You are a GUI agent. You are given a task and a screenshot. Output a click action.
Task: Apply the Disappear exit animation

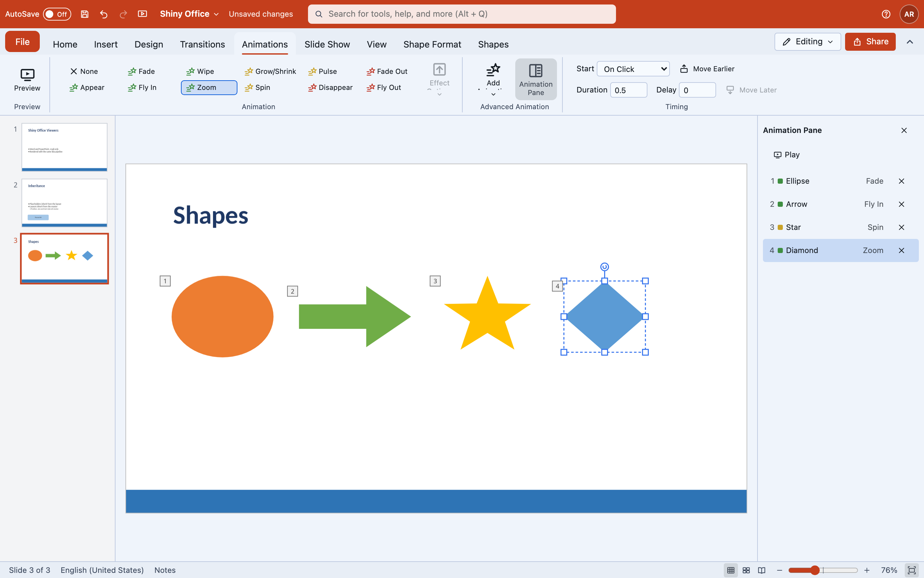pos(330,88)
